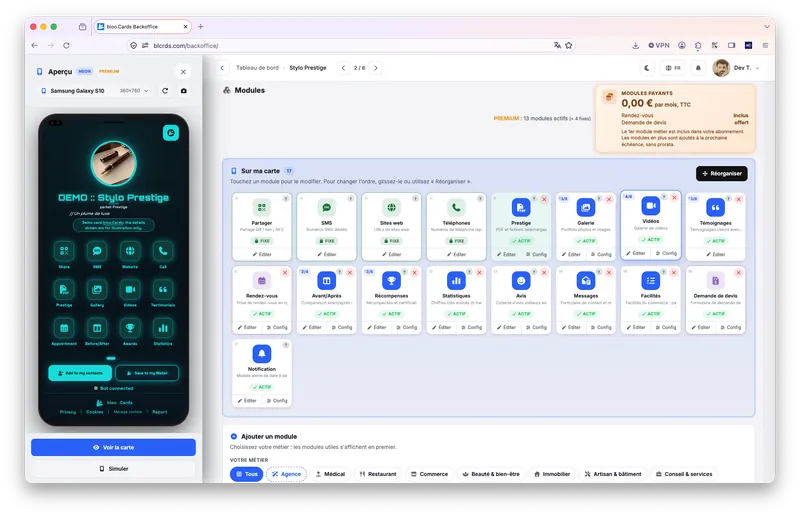
Task: Click the Statistiques bar chart icon
Action: tap(456, 280)
